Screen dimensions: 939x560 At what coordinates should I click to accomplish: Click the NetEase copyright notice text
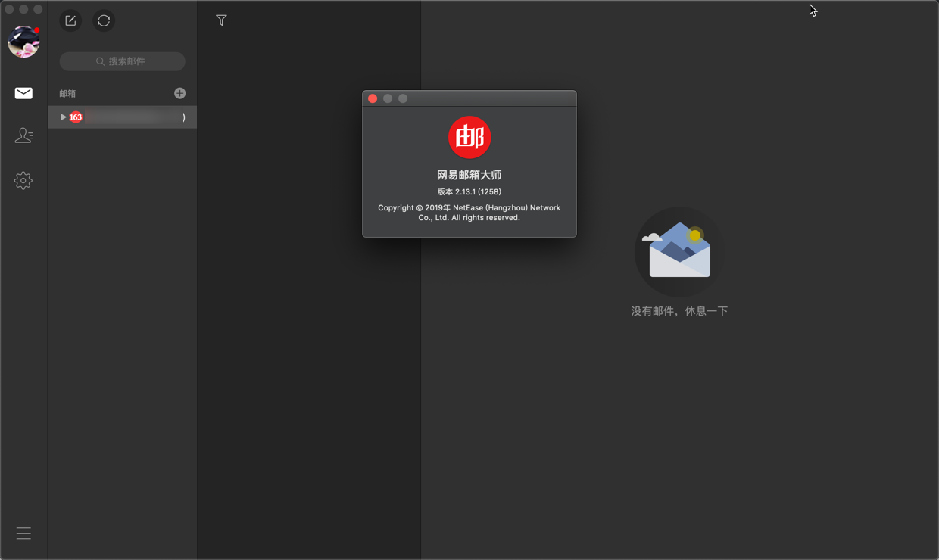(469, 213)
